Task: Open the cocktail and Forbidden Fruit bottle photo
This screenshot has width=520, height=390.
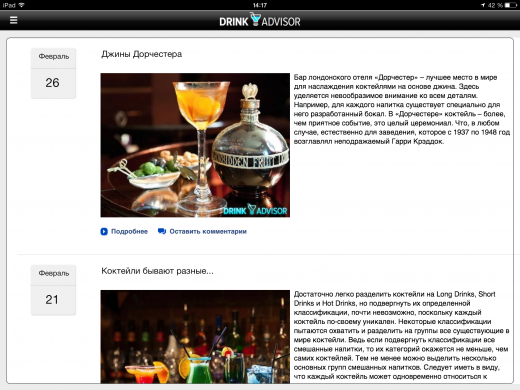Action: pos(195,145)
